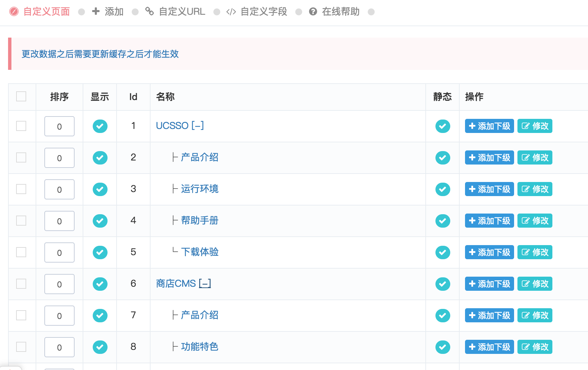Focus the sort order field for UCSSO
This screenshot has height=370, width=588.
(x=59, y=126)
